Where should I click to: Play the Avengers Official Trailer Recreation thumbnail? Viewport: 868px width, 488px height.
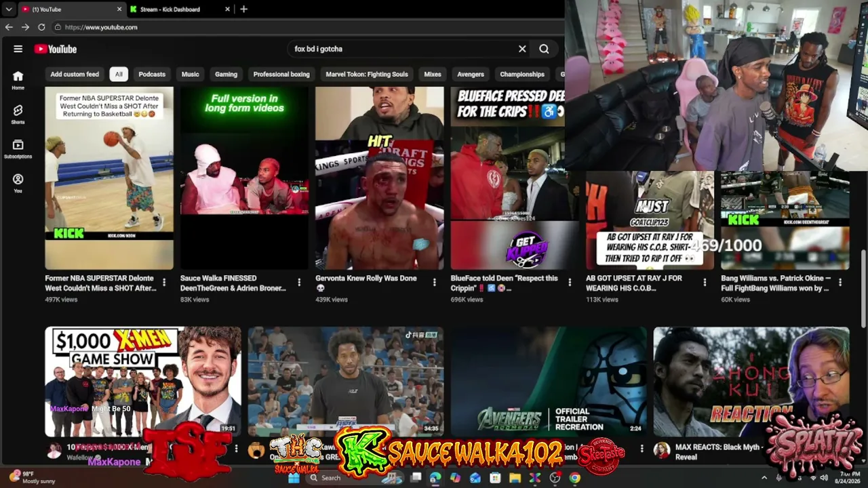549,382
